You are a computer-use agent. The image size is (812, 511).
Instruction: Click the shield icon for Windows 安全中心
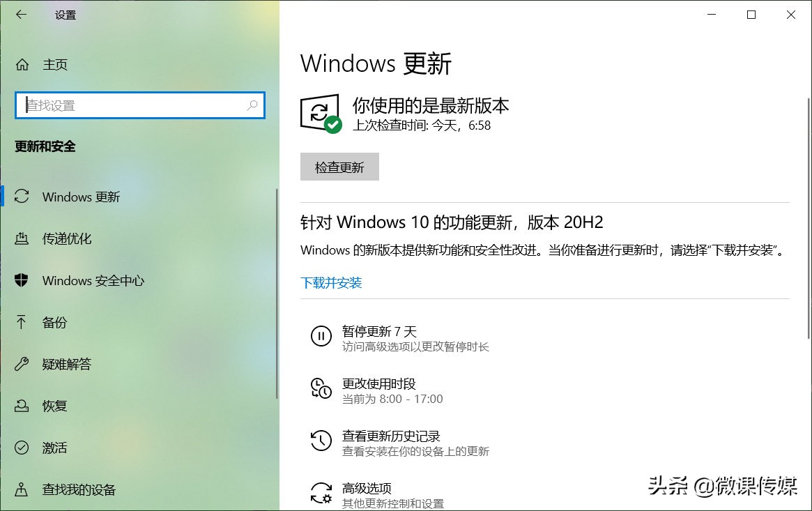pyautogui.click(x=22, y=280)
